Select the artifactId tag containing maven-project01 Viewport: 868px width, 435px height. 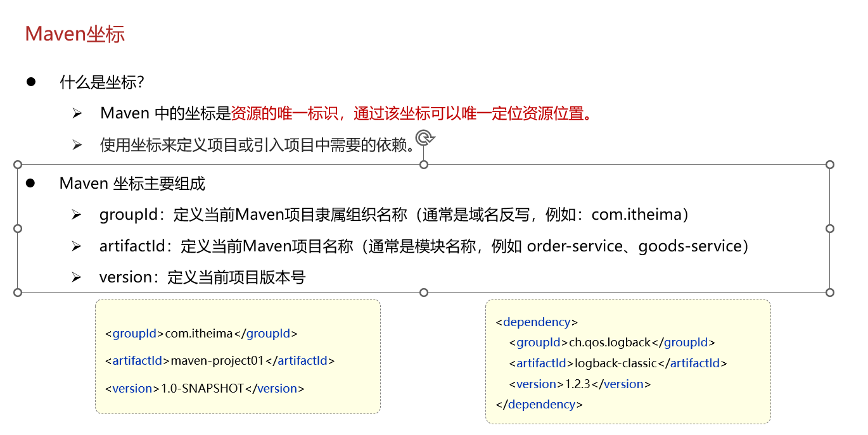click(137, 360)
